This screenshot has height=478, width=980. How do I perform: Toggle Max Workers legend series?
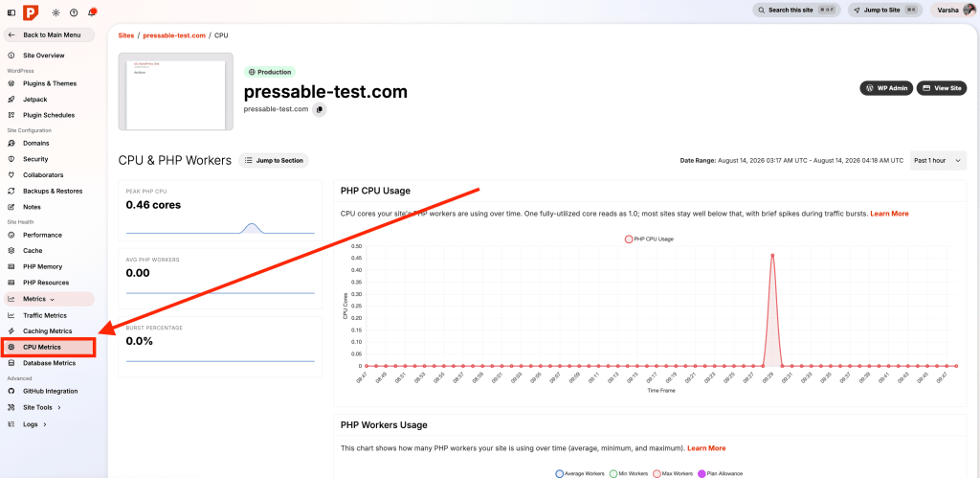[x=673, y=473]
